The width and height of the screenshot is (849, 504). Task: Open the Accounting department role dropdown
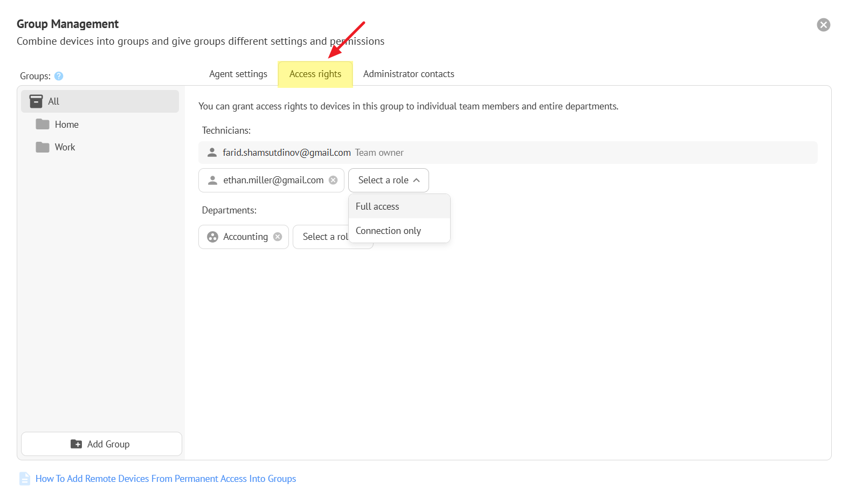[x=323, y=237]
